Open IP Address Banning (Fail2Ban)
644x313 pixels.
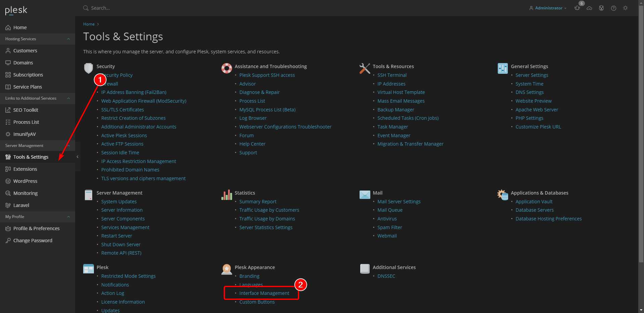click(134, 92)
